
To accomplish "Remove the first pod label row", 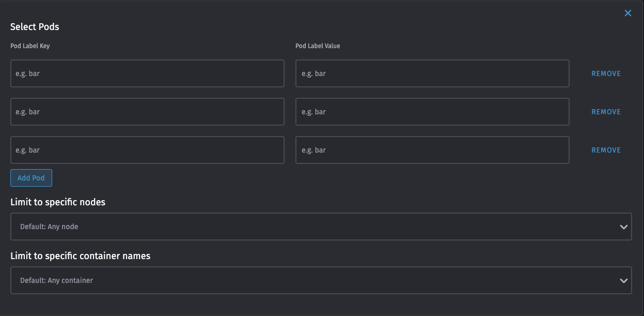I will [x=606, y=73].
